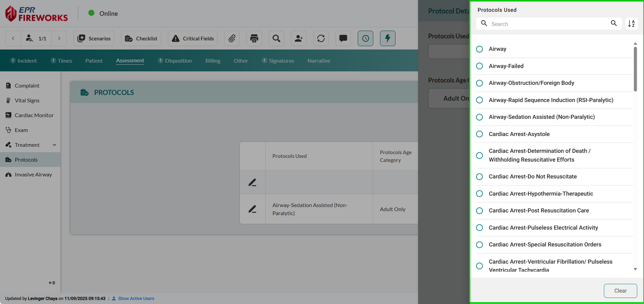This screenshot has height=304, width=644.
Task: Click the refresh sync icon
Action: click(x=321, y=38)
